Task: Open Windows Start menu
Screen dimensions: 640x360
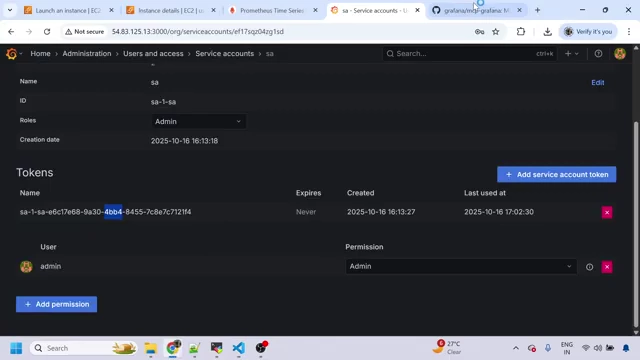Action: pyautogui.click(x=16, y=348)
